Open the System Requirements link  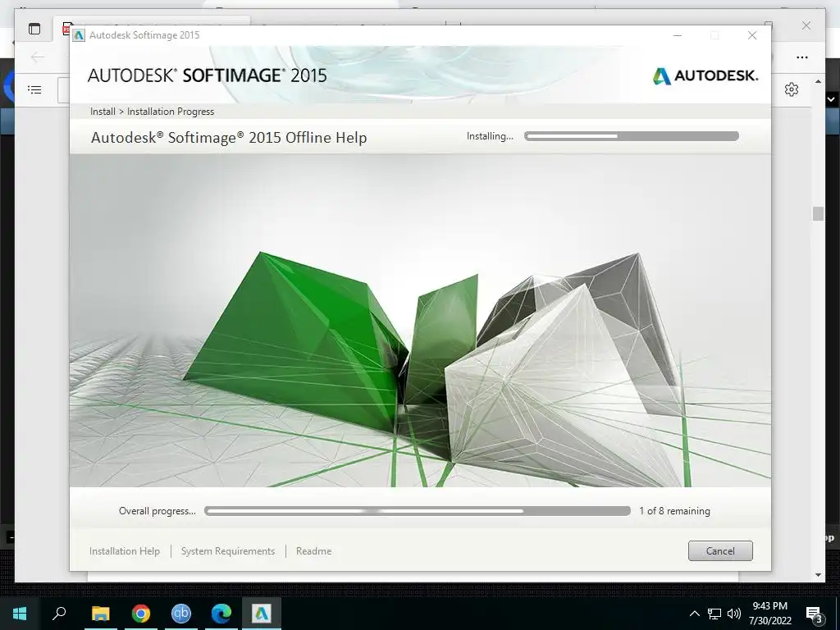coord(228,550)
